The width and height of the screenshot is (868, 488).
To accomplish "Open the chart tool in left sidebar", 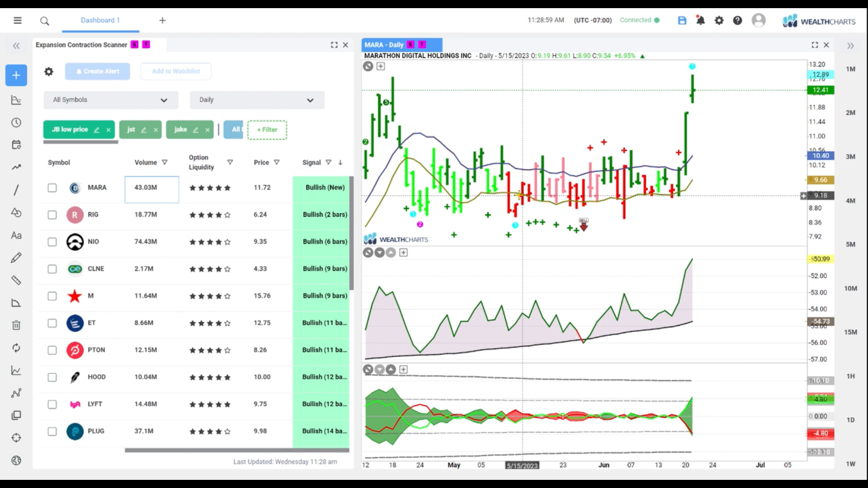I will [x=16, y=100].
